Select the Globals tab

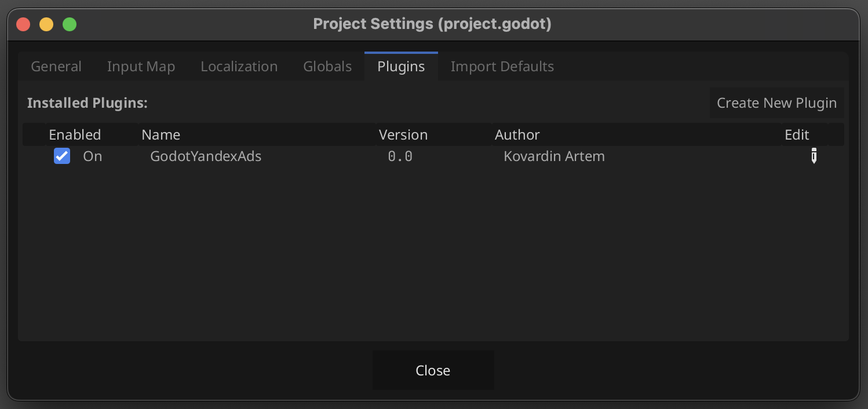click(327, 67)
